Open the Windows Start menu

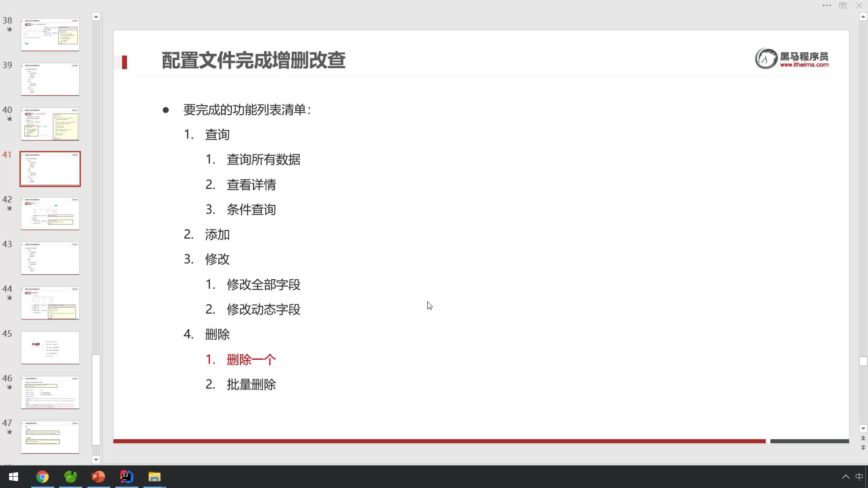[14, 477]
